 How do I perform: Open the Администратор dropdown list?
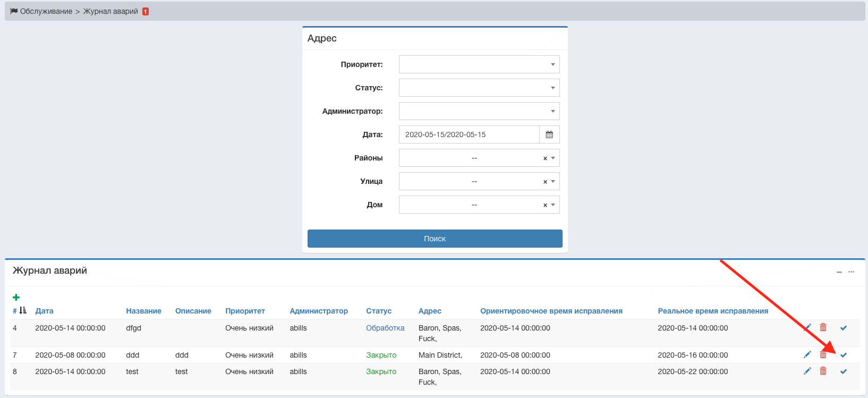(x=479, y=111)
